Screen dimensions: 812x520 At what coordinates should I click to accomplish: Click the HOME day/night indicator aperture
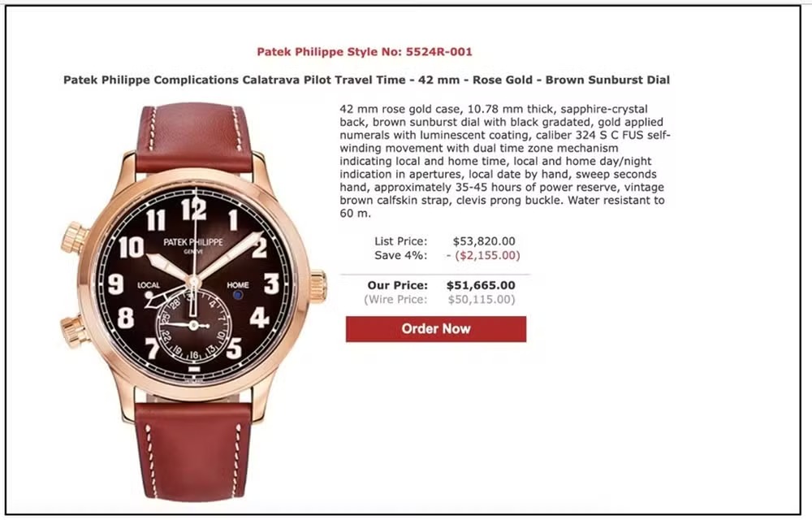[238, 295]
